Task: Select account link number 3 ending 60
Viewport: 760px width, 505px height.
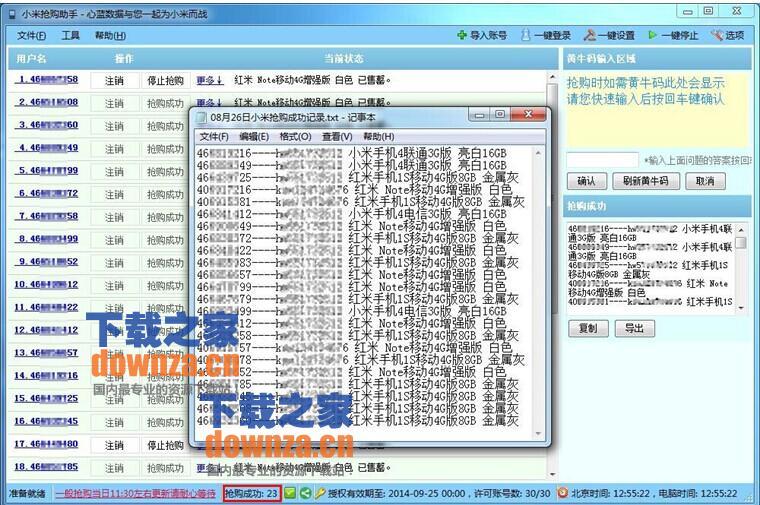Action: click(x=47, y=125)
